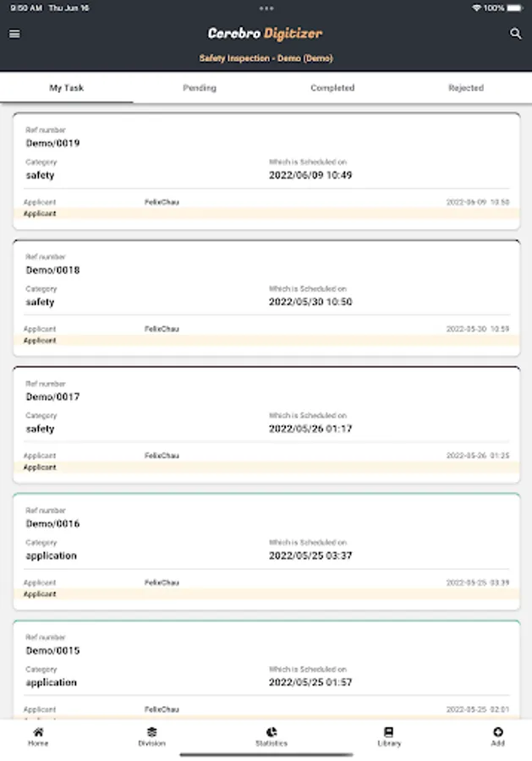Viewport: 532px width, 761px height.
Task: Switch to the Rejected tab
Action: tap(465, 88)
